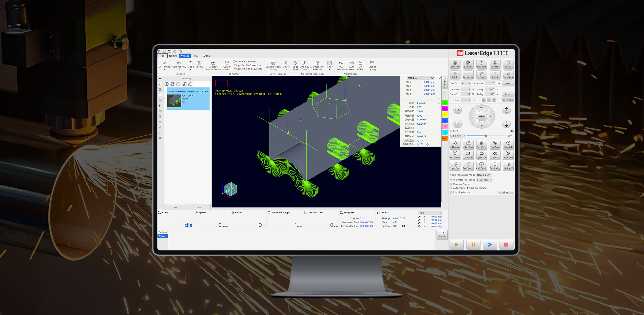Open Y-axis Machining Mode dropdown

coord(484,175)
